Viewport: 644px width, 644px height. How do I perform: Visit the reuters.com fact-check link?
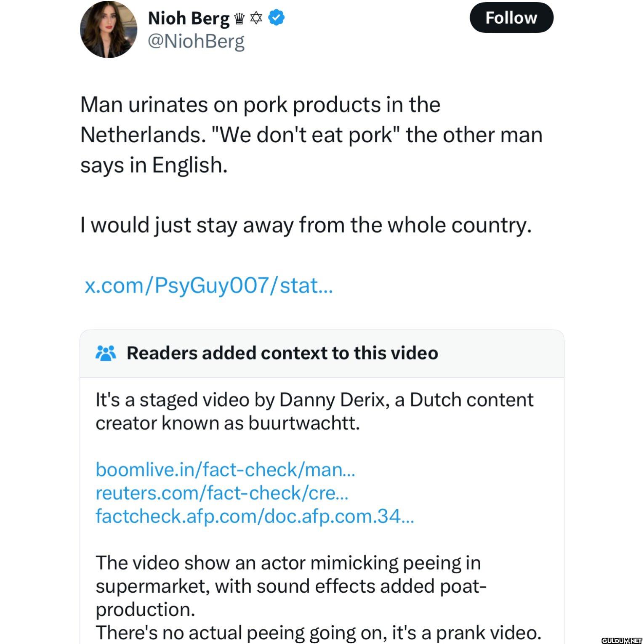[222, 492]
